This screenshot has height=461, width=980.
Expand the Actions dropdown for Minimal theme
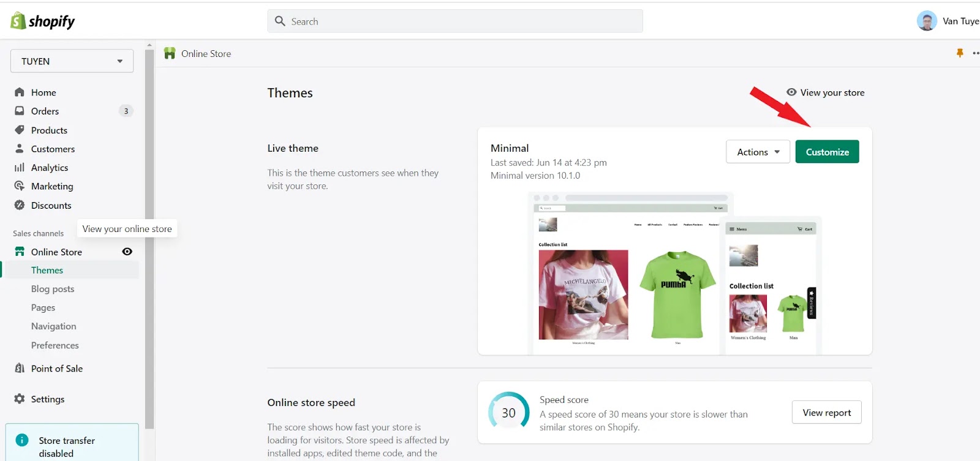click(758, 152)
